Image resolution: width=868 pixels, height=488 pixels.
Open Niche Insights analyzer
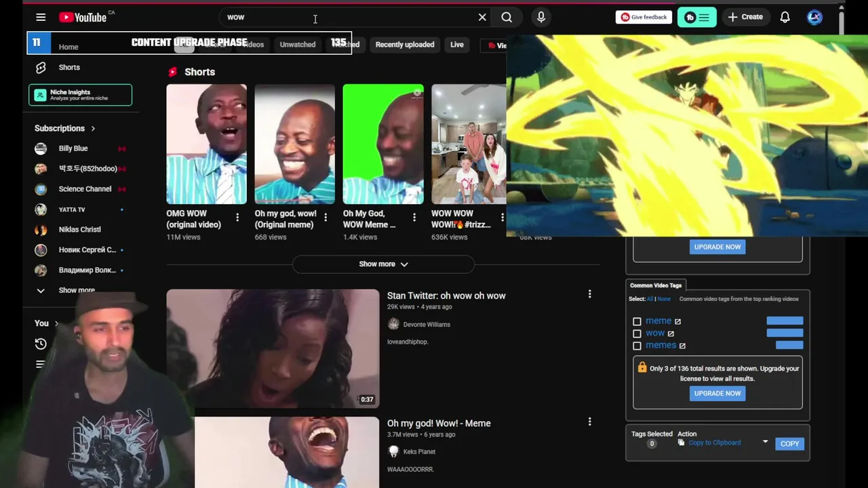point(80,95)
